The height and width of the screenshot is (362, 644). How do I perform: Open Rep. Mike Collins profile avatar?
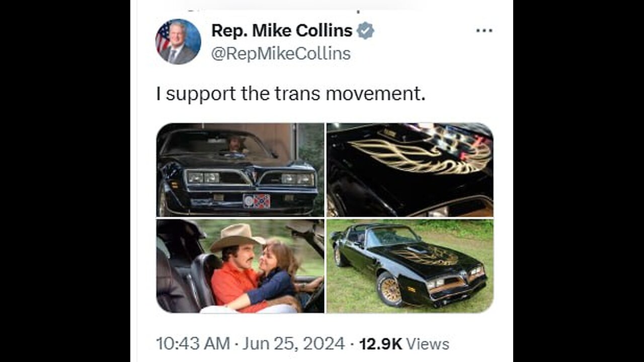[178, 42]
